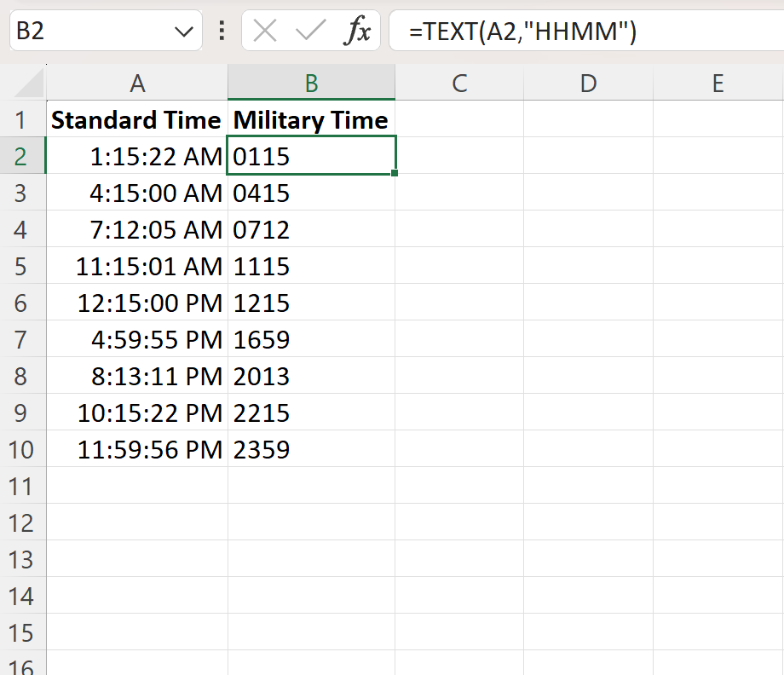Click empty cell C2
Viewport: 784px width, 675px height.
click(x=459, y=157)
